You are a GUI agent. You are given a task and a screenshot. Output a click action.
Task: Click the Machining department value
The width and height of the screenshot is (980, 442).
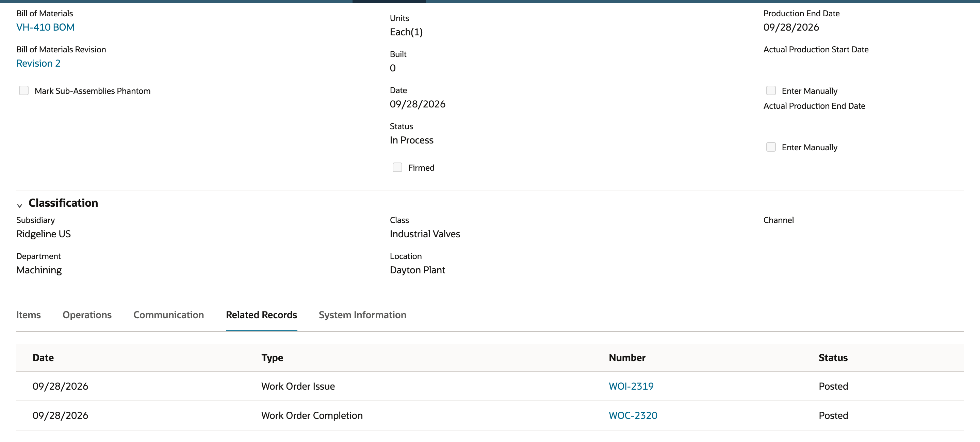(x=39, y=270)
